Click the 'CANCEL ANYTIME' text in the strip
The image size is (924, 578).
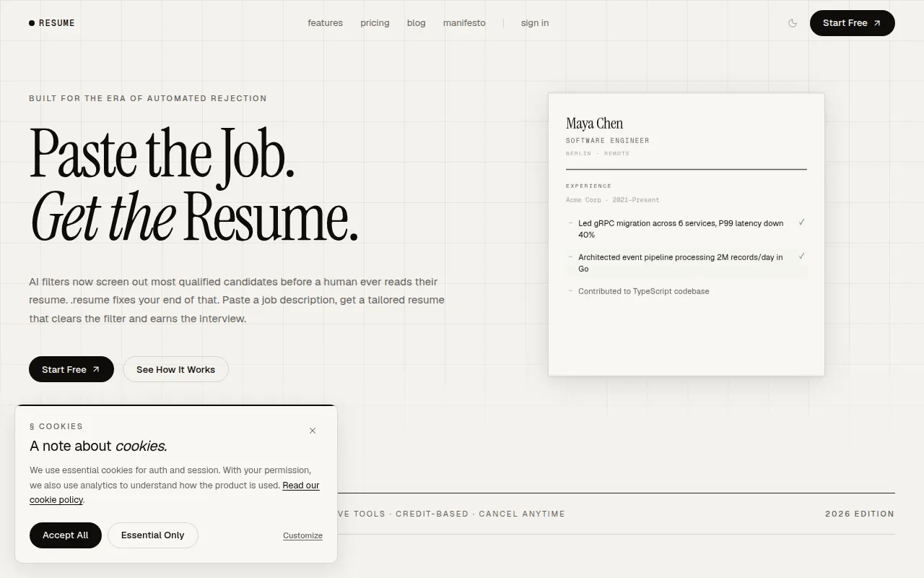tap(522, 514)
